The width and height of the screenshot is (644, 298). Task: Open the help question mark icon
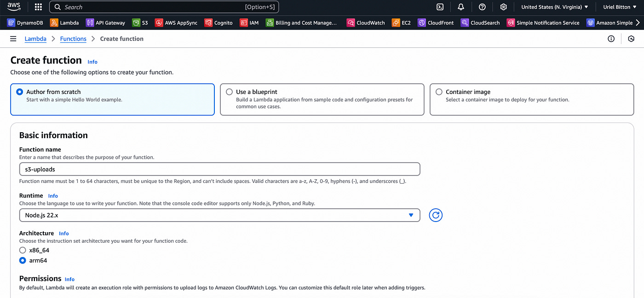coord(482,7)
